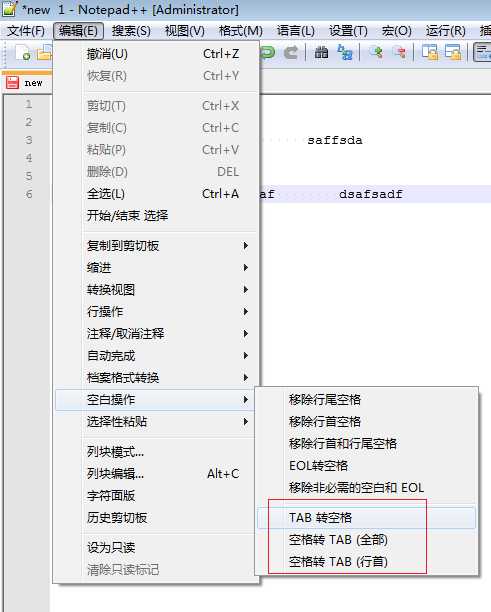Viewport: 491px width, 612px height.
Task: Expand the 自动完成 submenu
Action: pyautogui.click(x=156, y=356)
